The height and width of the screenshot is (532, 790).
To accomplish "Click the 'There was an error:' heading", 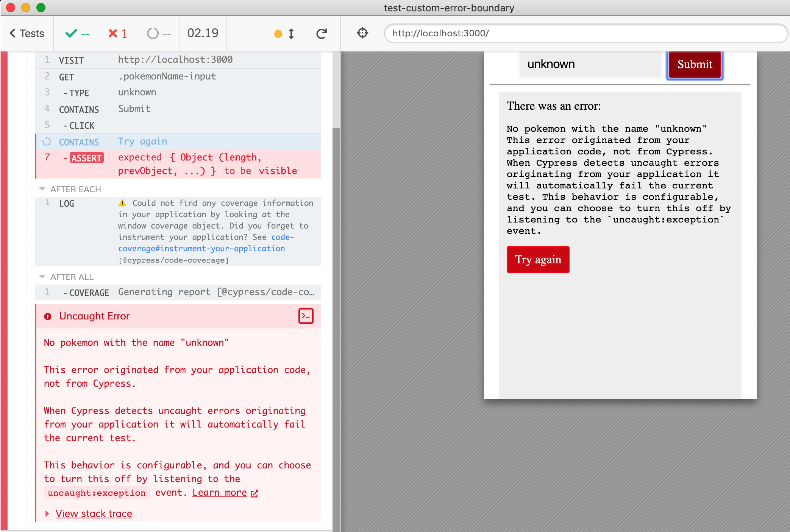I will tap(554, 106).
